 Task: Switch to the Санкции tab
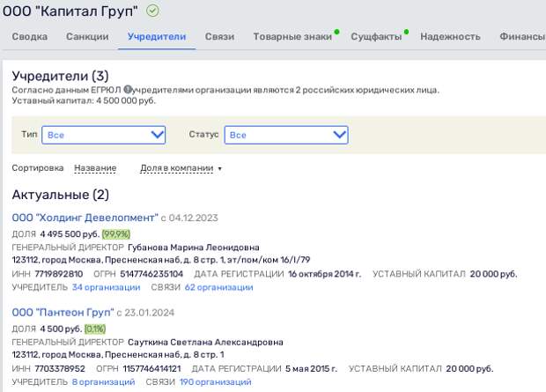(87, 37)
